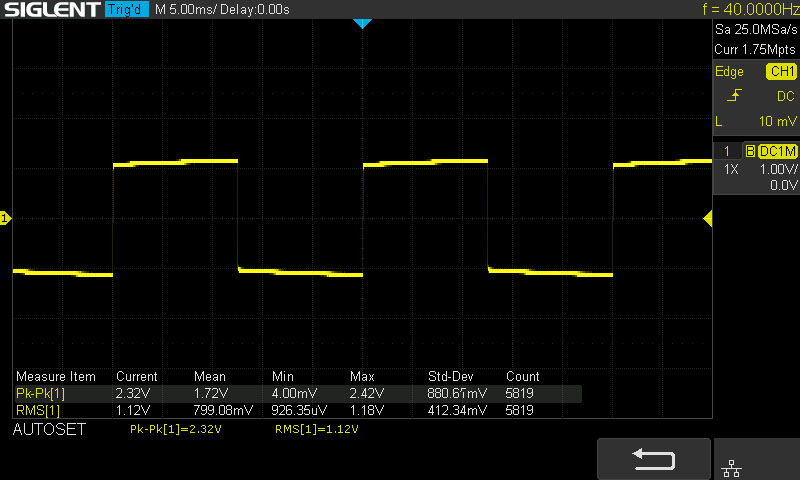
Task: Click the return arrow button
Action: pyautogui.click(x=654, y=459)
